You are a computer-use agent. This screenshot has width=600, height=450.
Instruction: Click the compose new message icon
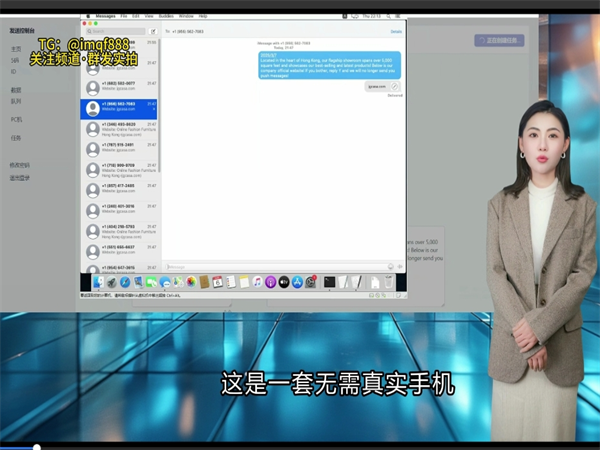coord(153,32)
